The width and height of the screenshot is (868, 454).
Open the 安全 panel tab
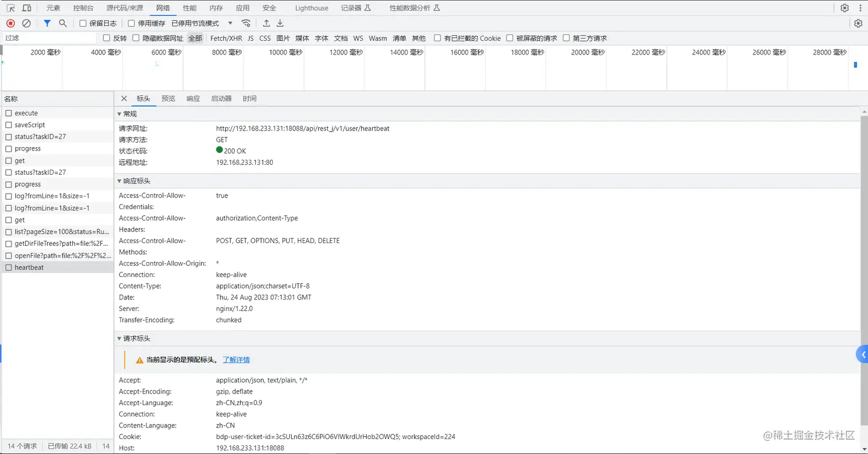pyautogui.click(x=269, y=8)
